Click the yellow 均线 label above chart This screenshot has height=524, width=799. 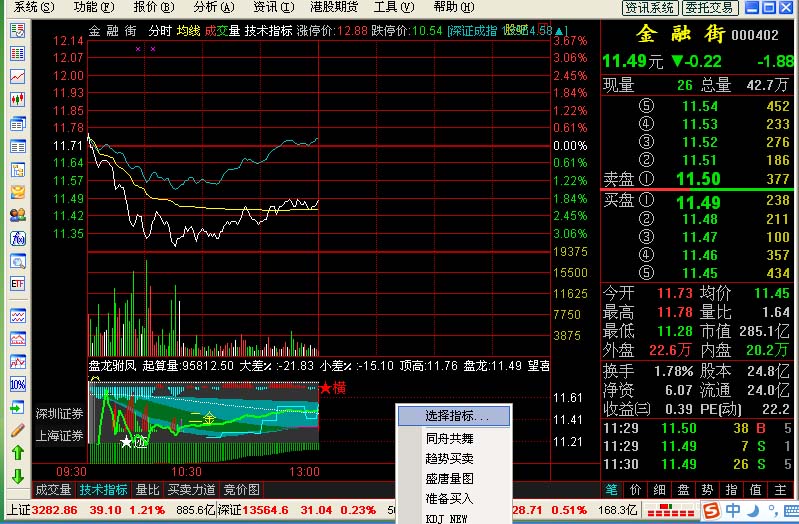point(189,31)
